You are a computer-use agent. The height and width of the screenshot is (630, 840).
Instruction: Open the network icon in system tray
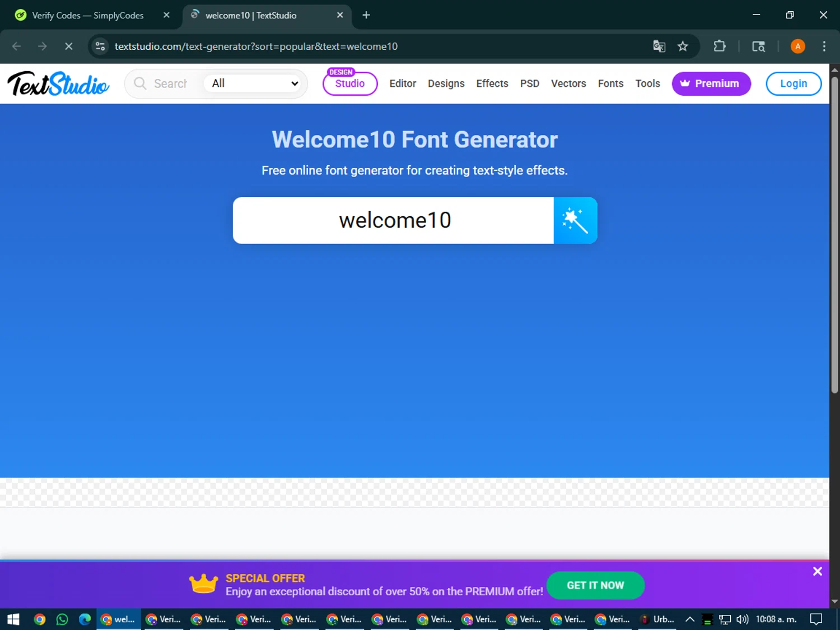(725, 619)
